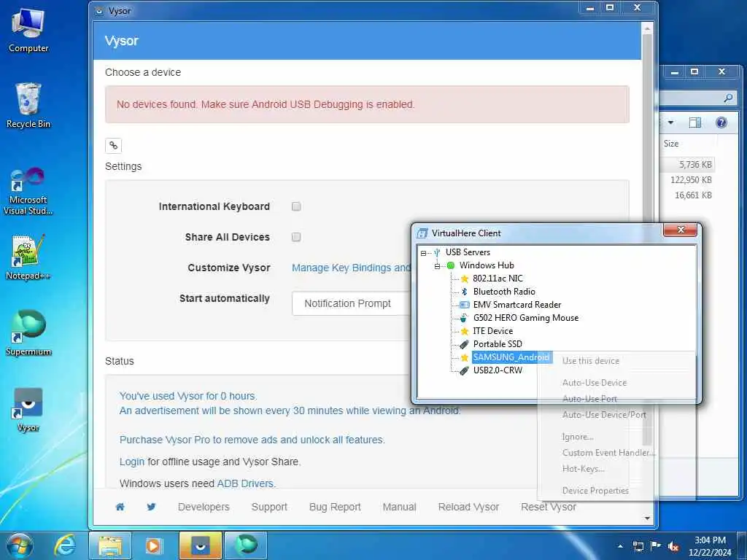747x560 pixels.
Task: Open Manual footer link
Action: coord(399,507)
